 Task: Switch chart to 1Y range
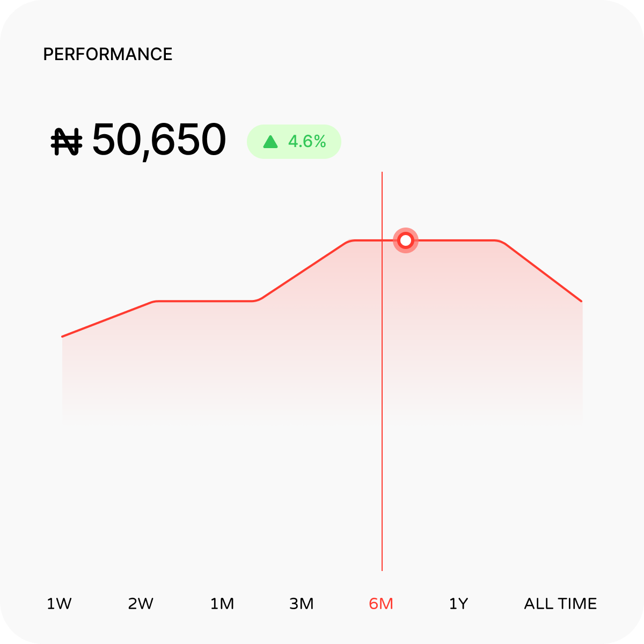tap(458, 604)
